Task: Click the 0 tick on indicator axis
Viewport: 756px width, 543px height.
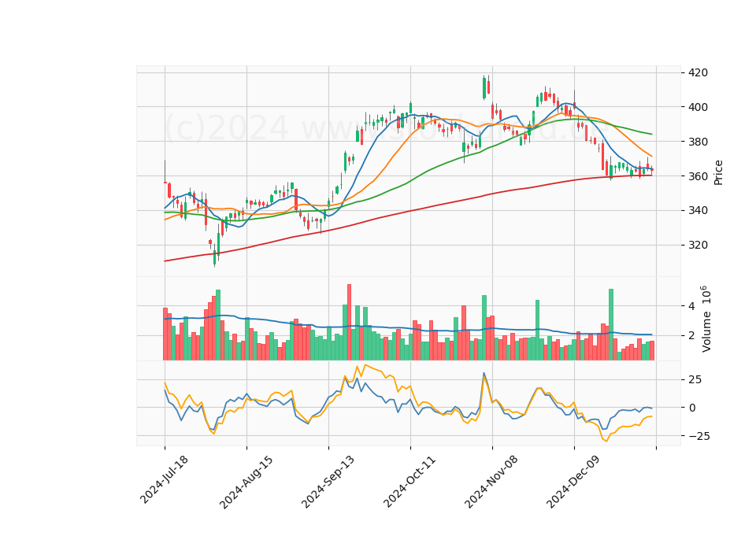Action: [692, 408]
